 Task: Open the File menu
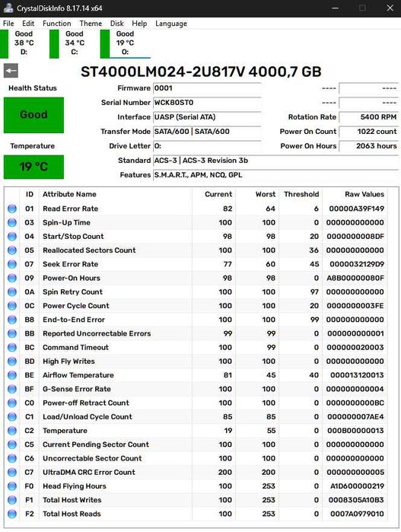click(8, 24)
